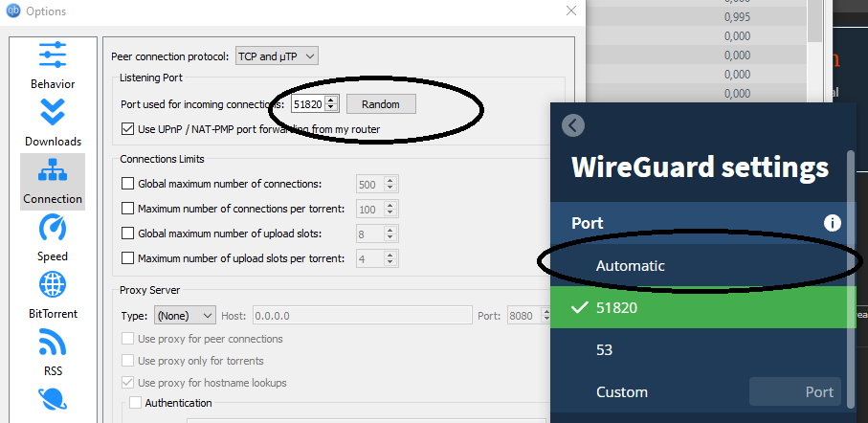
Task: Click the 0,995 value in background list
Action: [737, 17]
